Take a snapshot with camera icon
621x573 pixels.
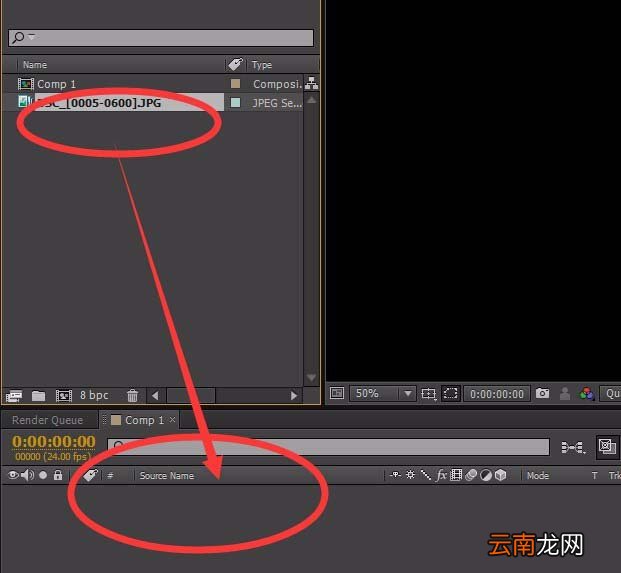[542, 393]
